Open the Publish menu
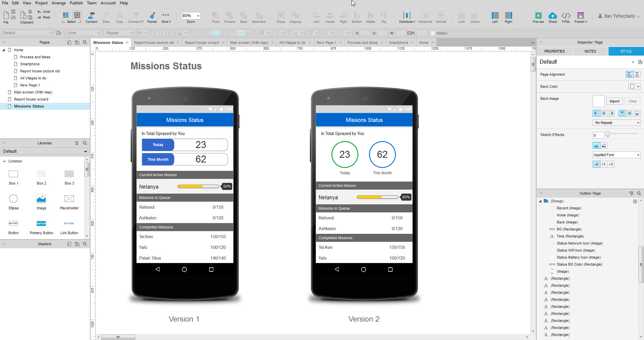This screenshot has width=644, height=340. (x=76, y=3)
